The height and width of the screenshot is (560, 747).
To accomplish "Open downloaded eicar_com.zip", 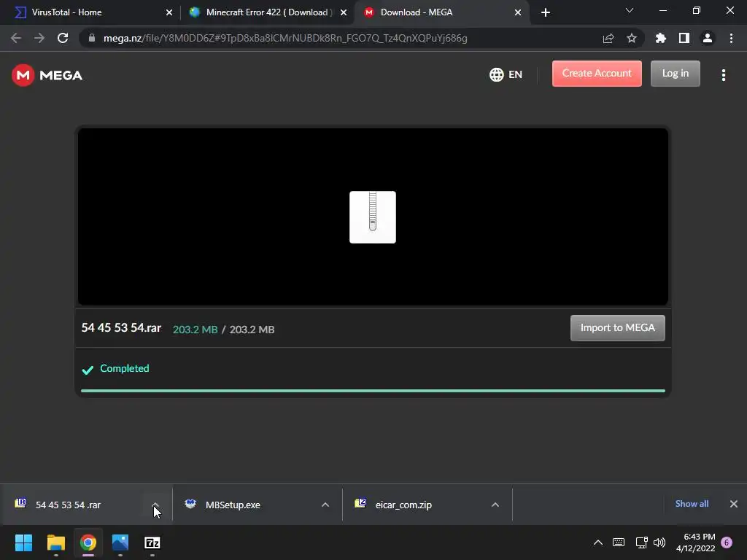I will click(x=403, y=505).
